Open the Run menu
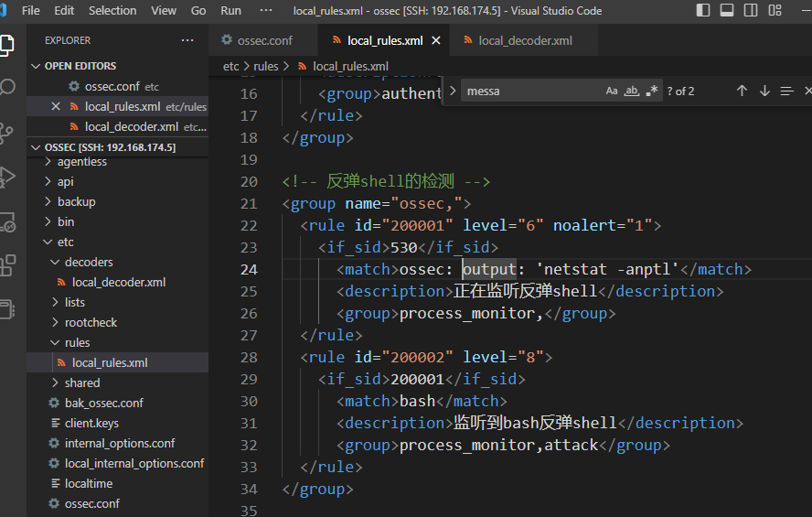The image size is (812, 517). click(231, 10)
